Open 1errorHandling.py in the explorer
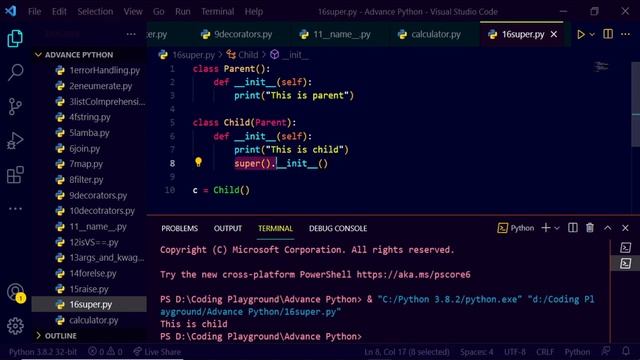The height and width of the screenshot is (360, 640). pyautogui.click(x=89, y=70)
